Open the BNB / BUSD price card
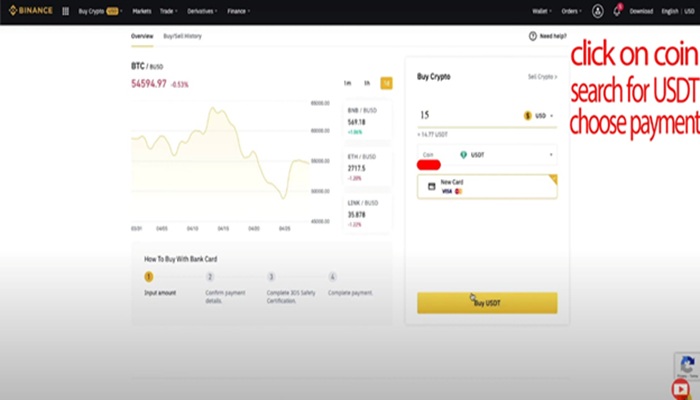700x400 pixels. (367, 121)
